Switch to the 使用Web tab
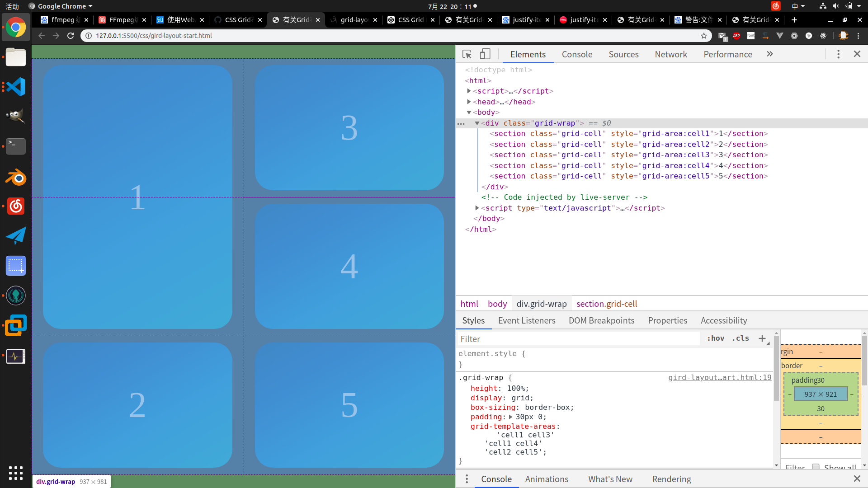 point(179,20)
